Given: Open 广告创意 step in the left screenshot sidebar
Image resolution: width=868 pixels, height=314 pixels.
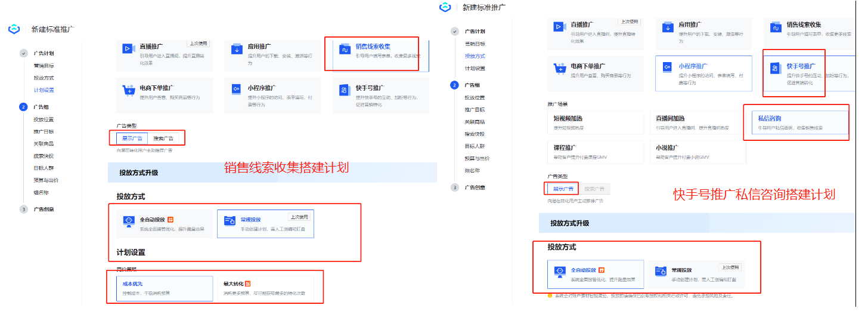Looking at the screenshot, I should tap(44, 210).
